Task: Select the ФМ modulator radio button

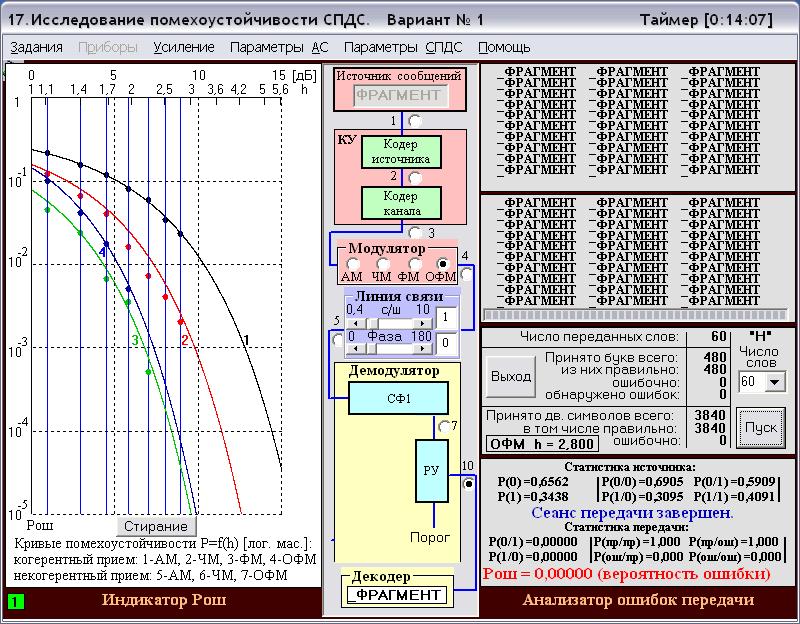Action: click(x=415, y=264)
